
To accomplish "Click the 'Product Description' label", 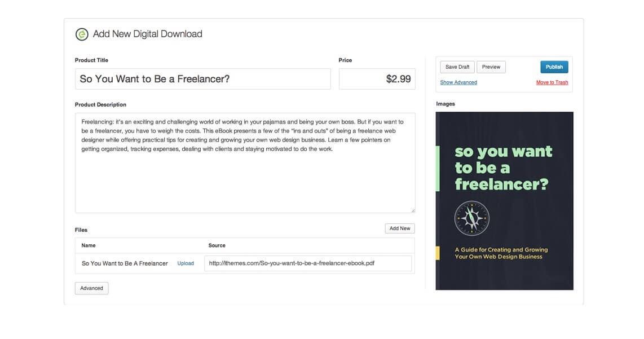I will pos(100,105).
